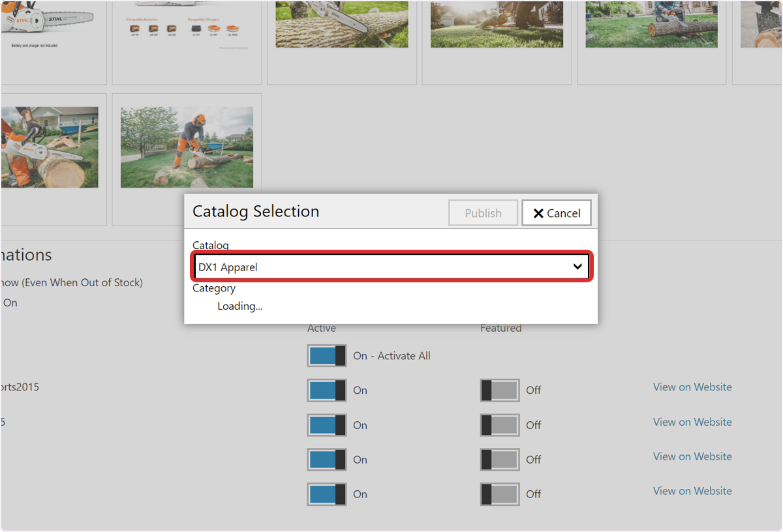The width and height of the screenshot is (783, 532).
Task: Enable Featured switch in the orts2015 row
Action: (x=500, y=391)
